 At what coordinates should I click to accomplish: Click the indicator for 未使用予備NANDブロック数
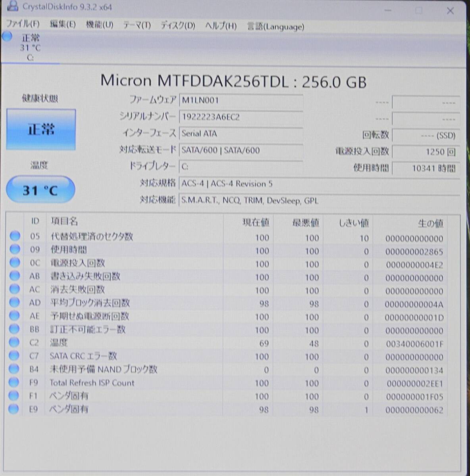15,369
